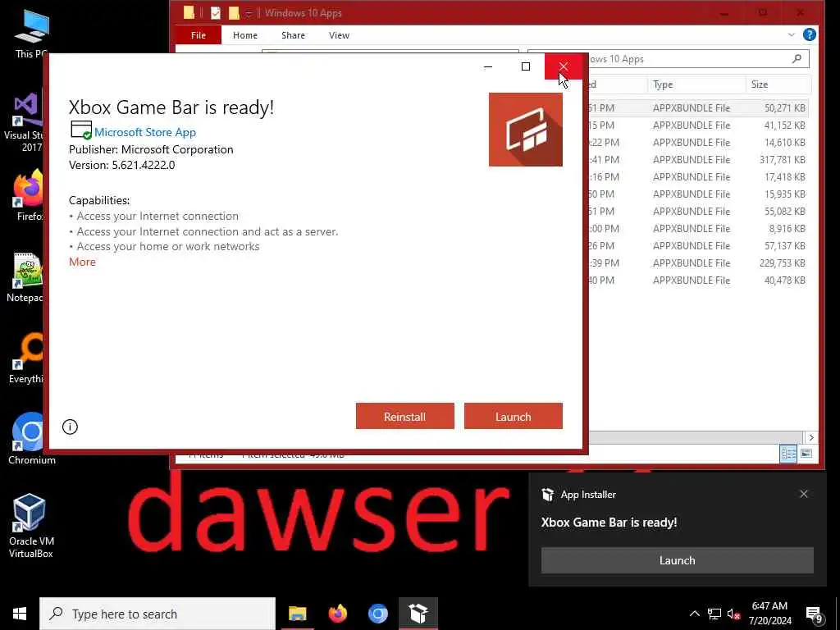Click the App Installer icon in the notification
The height and width of the screenshot is (630, 840).
547,495
